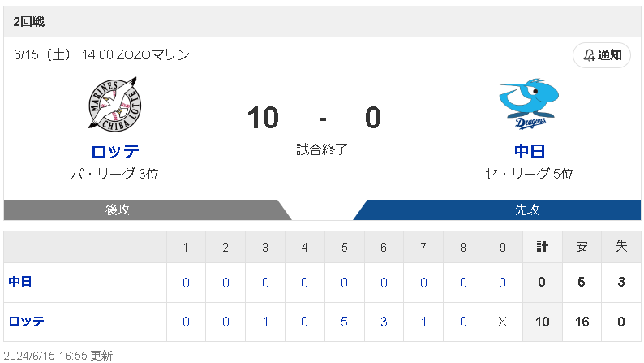
Task: Open ロッテ 8th inning score
Action: pos(462,322)
